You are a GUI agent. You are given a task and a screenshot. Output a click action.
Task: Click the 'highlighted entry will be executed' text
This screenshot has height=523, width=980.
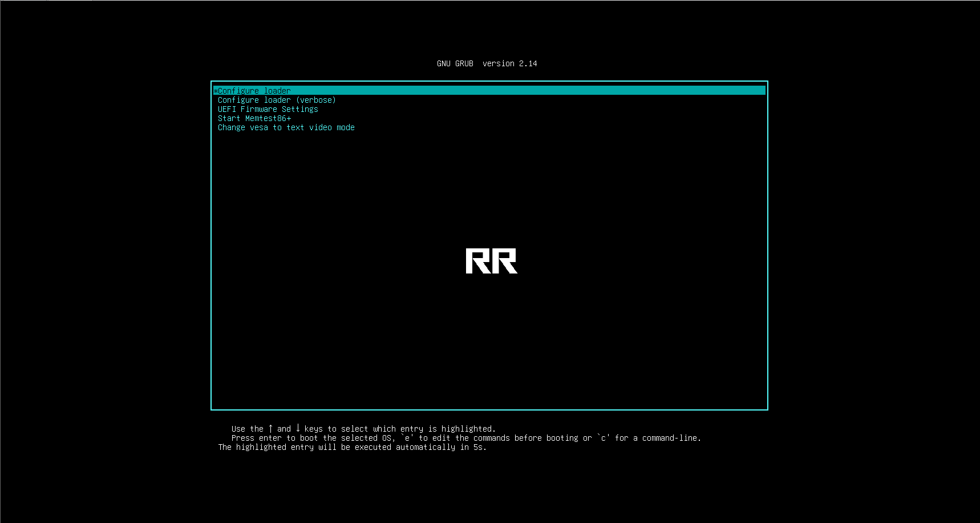(x=314, y=447)
